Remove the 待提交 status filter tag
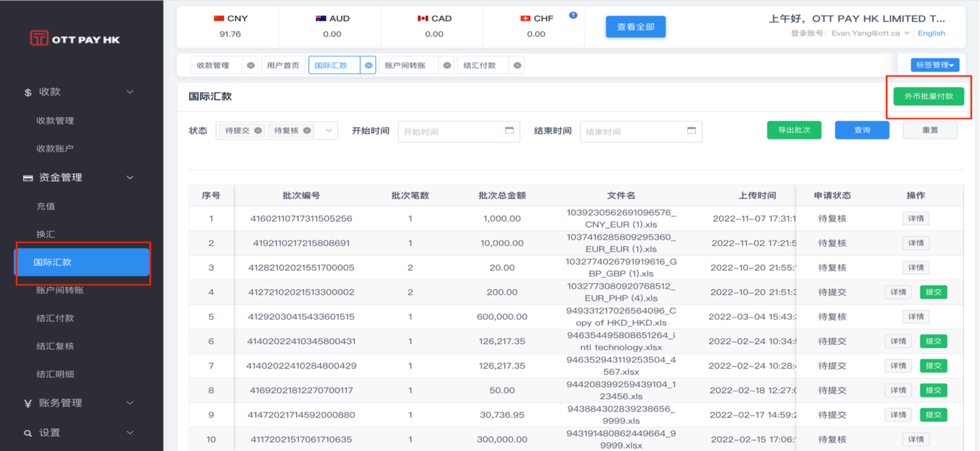Screen dimensions: 980x451 [x=258, y=130]
